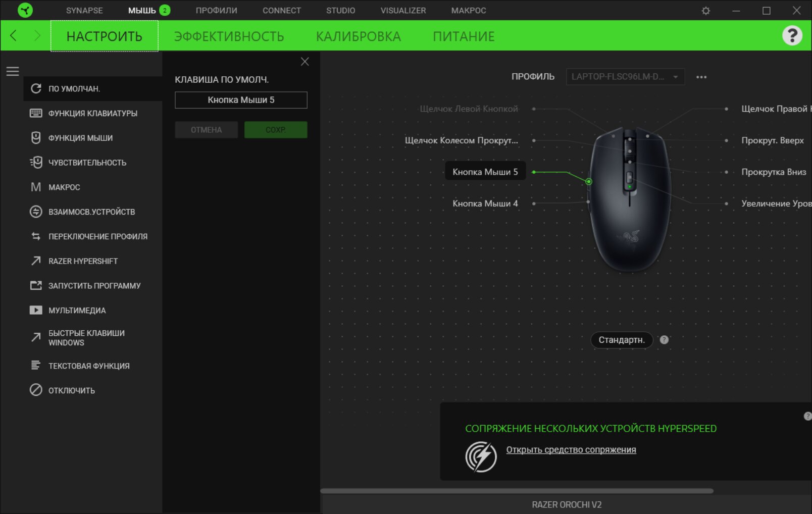Viewport: 812px width, 514px height.
Task: Click the Отключить disable icon
Action: tap(36, 390)
